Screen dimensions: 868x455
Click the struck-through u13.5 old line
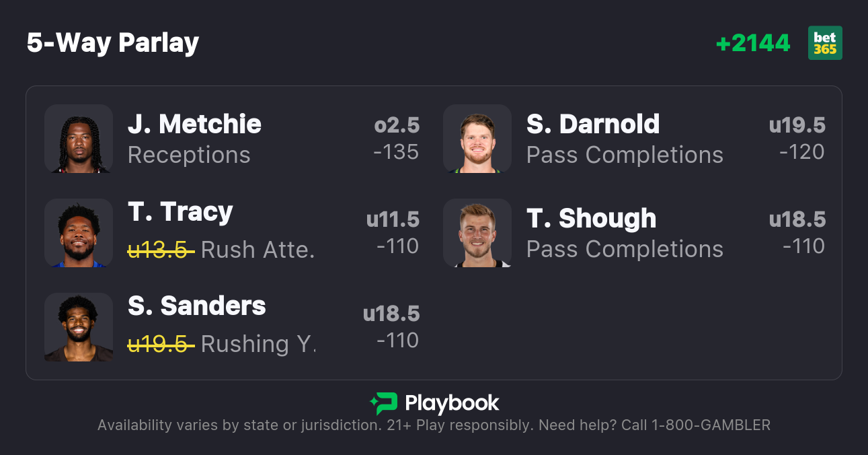[x=161, y=250]
